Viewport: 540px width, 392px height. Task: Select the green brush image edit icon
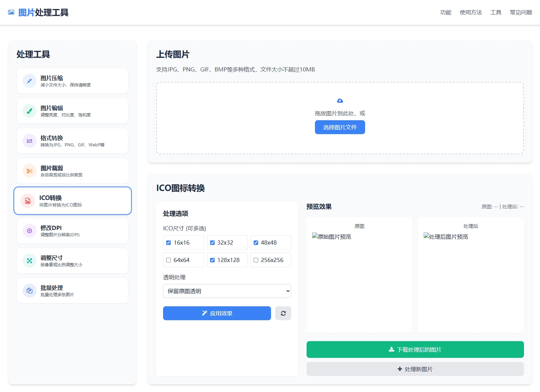coord(30,111)
